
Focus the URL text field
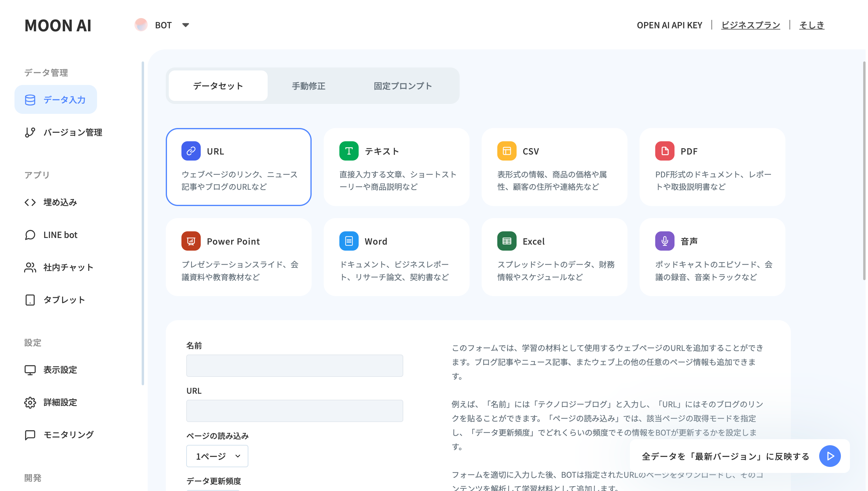[294, 411]
